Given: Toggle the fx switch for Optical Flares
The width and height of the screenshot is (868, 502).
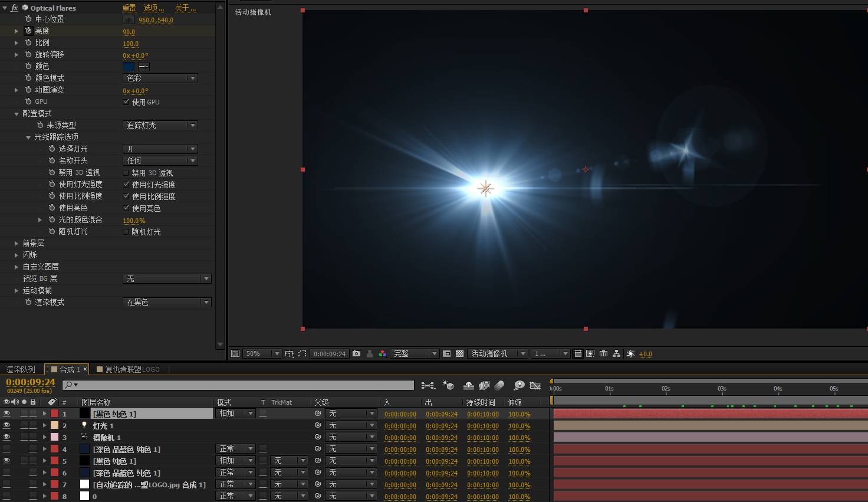Looking at the screenshot, I should (x=14, y=8).
